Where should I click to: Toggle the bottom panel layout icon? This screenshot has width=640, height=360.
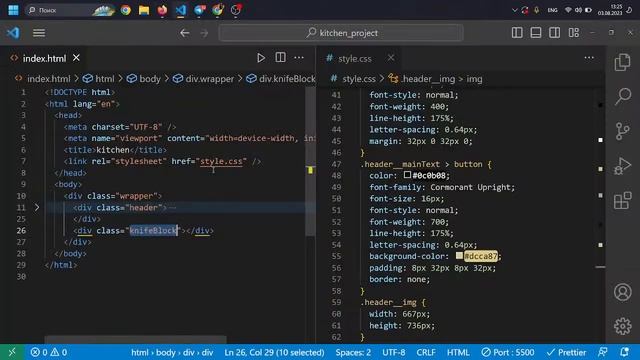point(536,33)
